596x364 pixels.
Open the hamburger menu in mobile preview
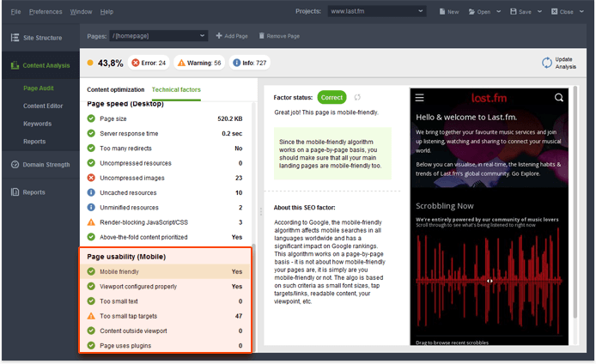click(x=420, y=98)
